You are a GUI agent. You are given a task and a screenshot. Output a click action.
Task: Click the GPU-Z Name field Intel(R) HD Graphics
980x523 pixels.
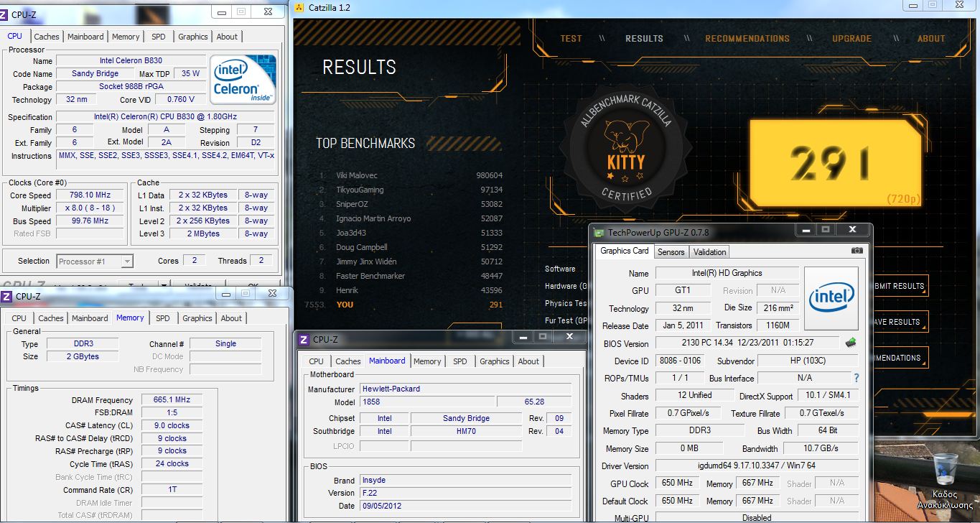point(727,273)
